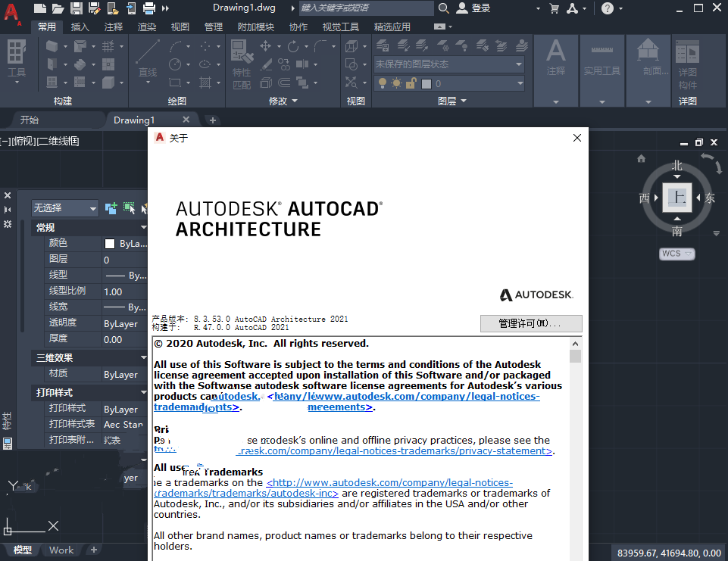Toggle the PICKADD icon in Properties palette
The height and width of the screenshot is (561, 728).
(x=111, y=208)
